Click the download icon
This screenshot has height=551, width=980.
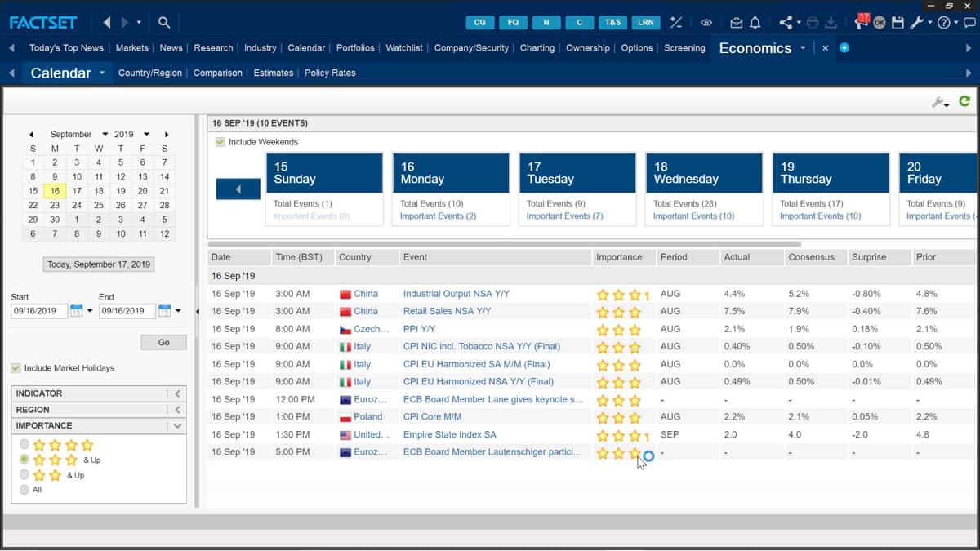(831, 23)
